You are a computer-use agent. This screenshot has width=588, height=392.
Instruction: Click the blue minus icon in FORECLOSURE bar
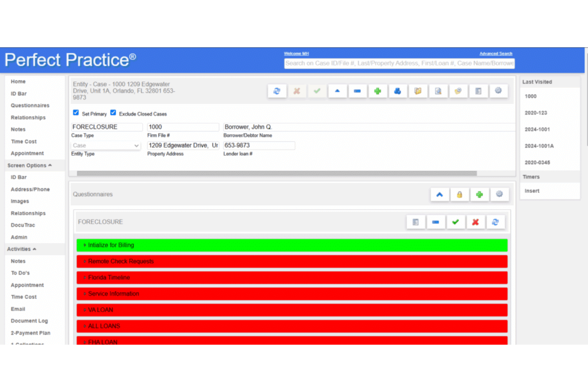point(435,222)
